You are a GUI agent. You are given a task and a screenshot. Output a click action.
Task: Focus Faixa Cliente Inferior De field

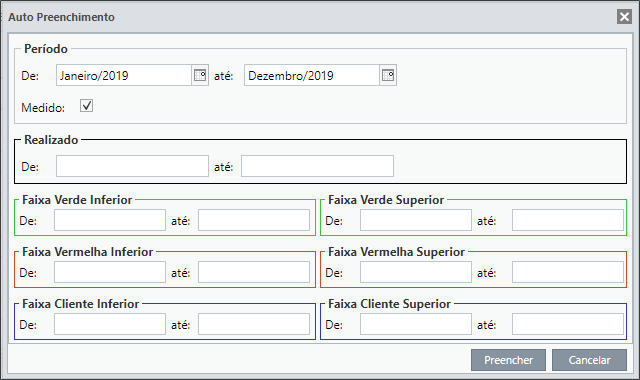110,324
